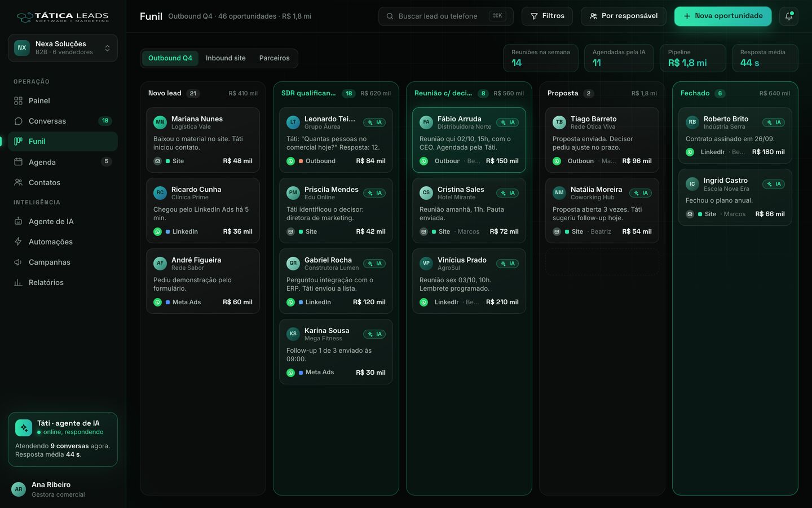
Task: Click email icon on Ingrid Castro card
Action: (x=690, y=214)
